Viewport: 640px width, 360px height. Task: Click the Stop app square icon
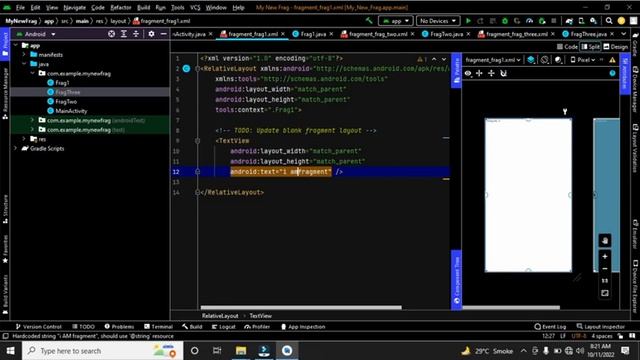(x=554, y=21)
